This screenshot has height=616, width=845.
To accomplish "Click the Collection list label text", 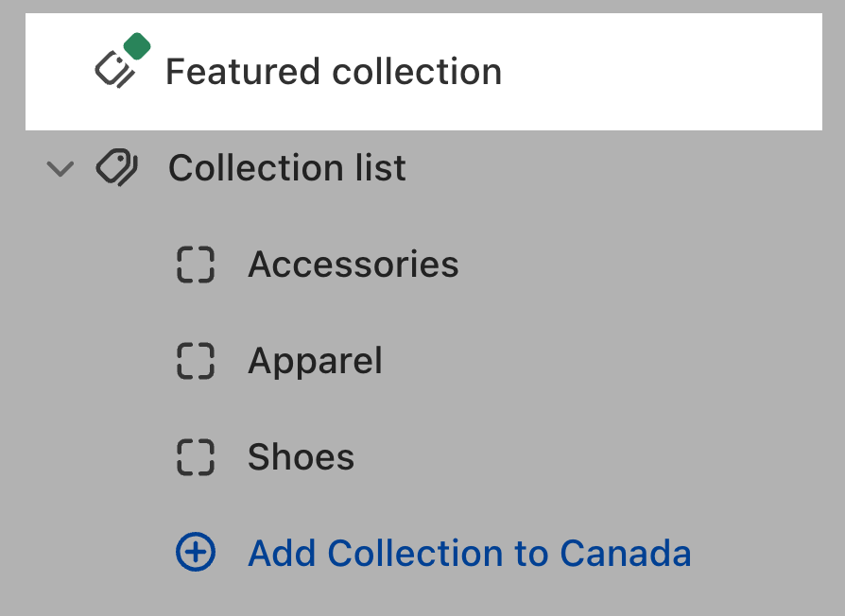I will point(286,167).
